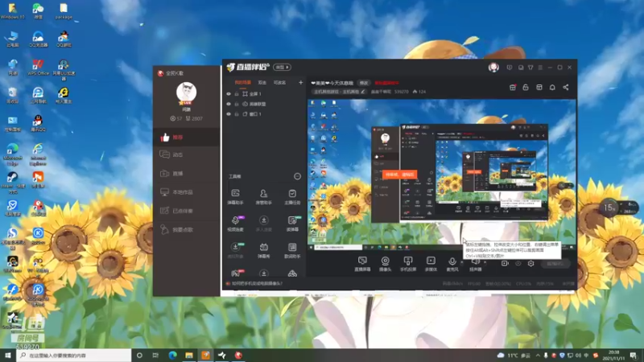
Task: Add 摄像头 camera source
Action: click(x=386, y=264)
